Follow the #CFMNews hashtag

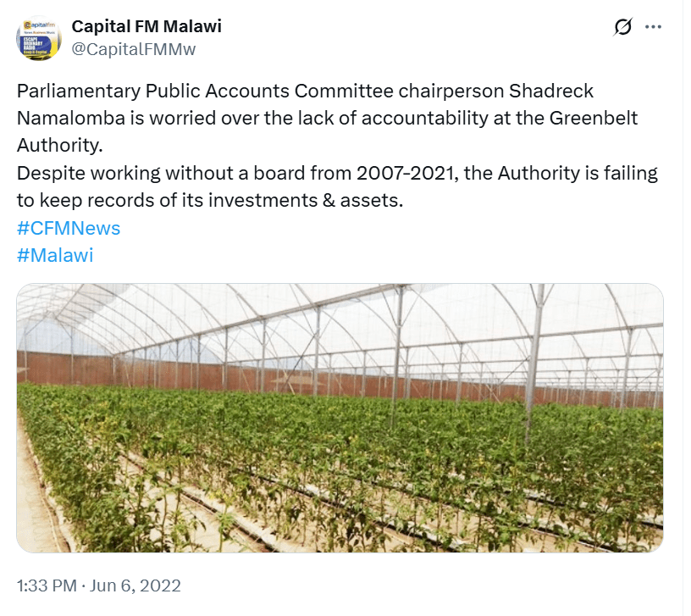pos(69,228)
